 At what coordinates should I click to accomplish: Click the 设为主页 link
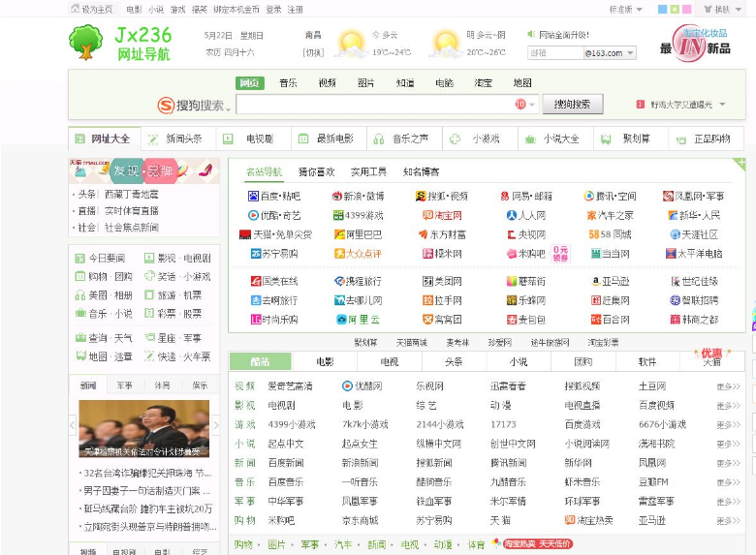click(92, 9)
